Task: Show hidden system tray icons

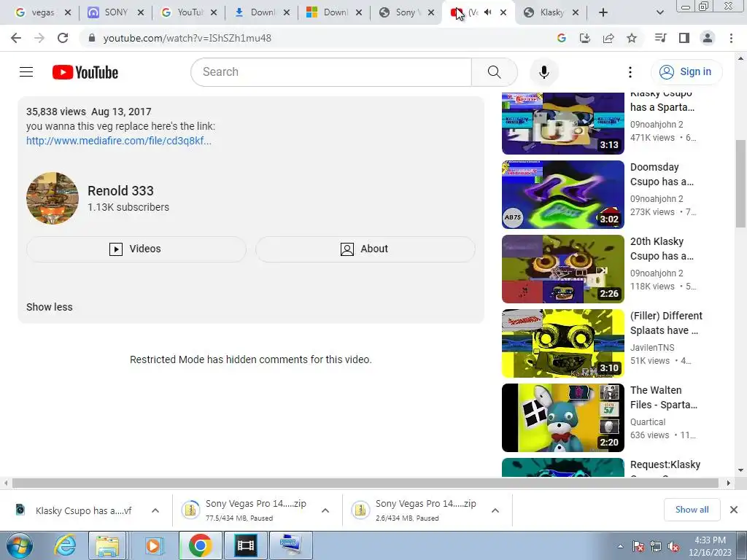Action: pos(620,546)
